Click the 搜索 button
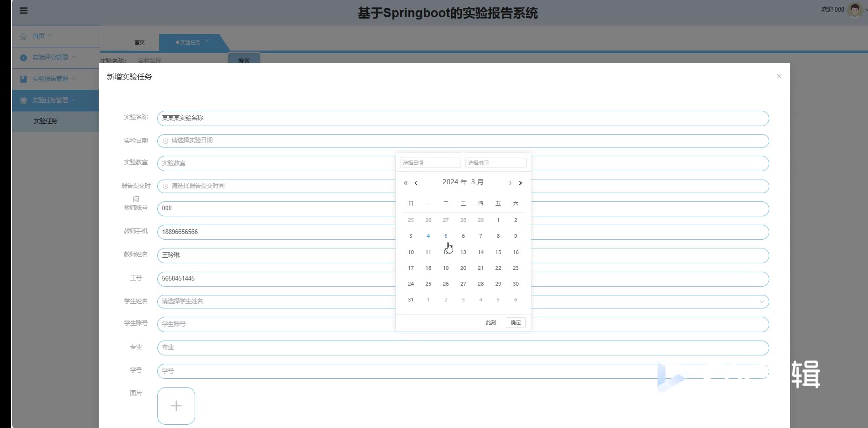The image size is (868, 428). pyautogui.click(x=244, y=60)
